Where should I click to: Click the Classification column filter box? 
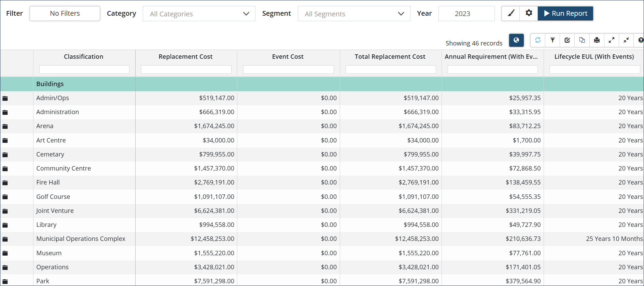(84, 70)
